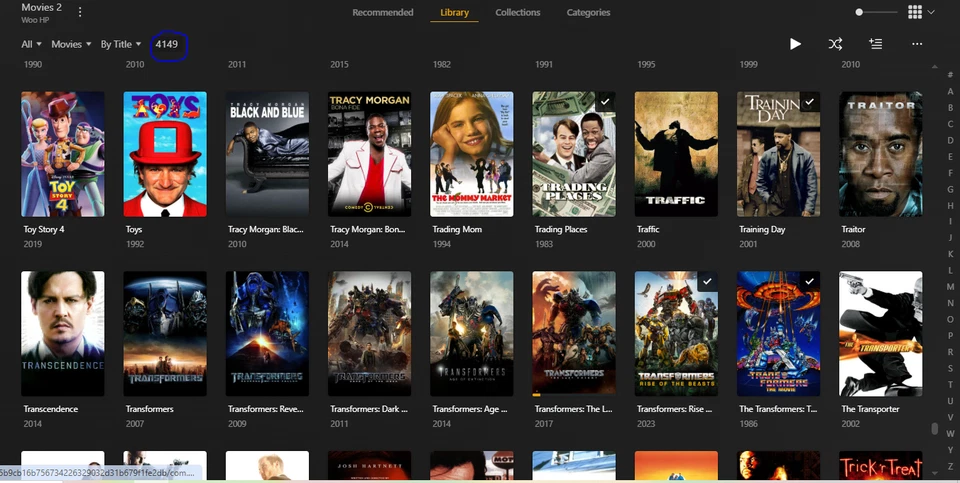Viewport: 960px width, 483px height.
Task: Click the 4149 item count
Action: coord(167,44)
